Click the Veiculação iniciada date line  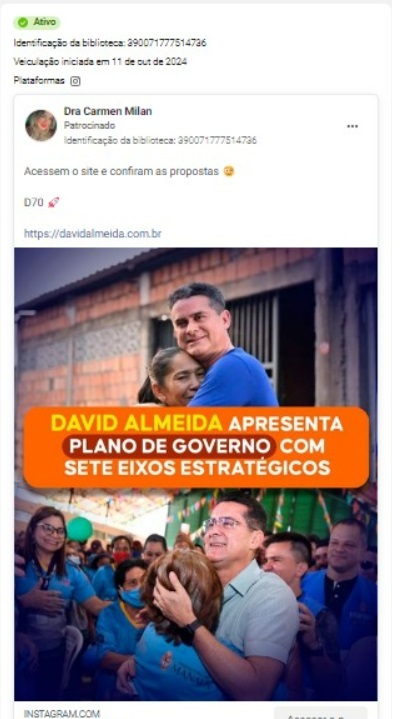[100, 61]
